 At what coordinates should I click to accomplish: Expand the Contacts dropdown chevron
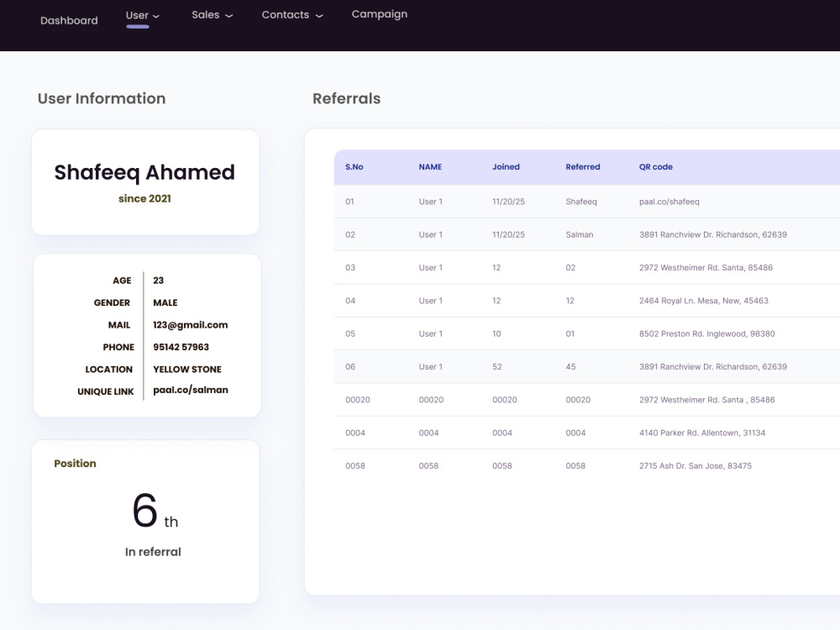(x=319, y=16)
